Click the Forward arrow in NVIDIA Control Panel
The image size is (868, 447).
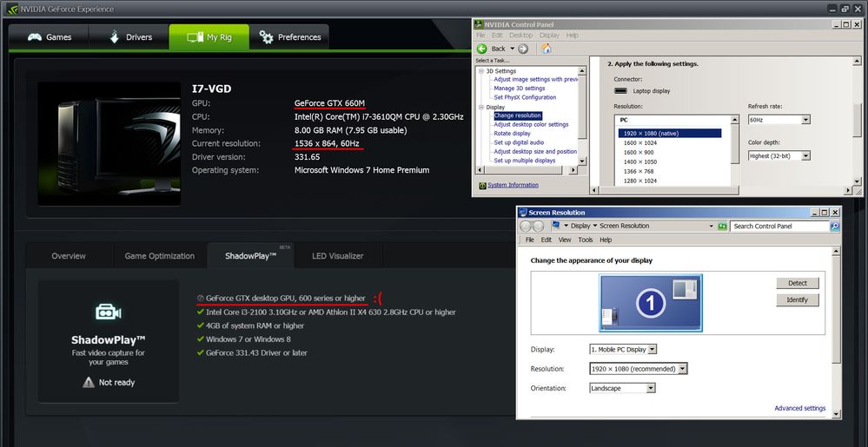[x=523, y=49]
